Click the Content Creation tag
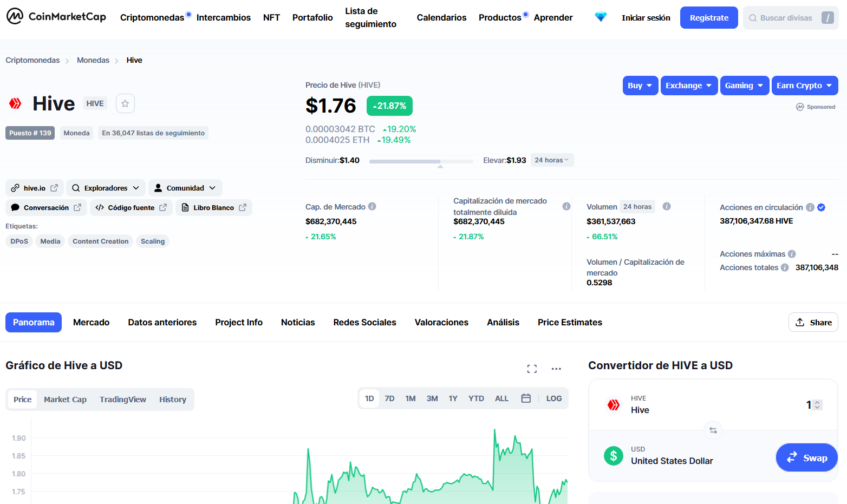 point(101,241)
